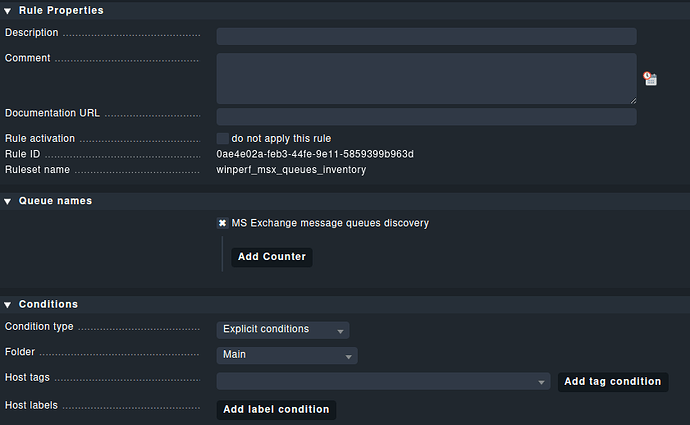The height and width of the screenshot is (425, 690).
Task: Click the winperf_msx_queues_inventory ruleset name
Action: tap(291, 170)
